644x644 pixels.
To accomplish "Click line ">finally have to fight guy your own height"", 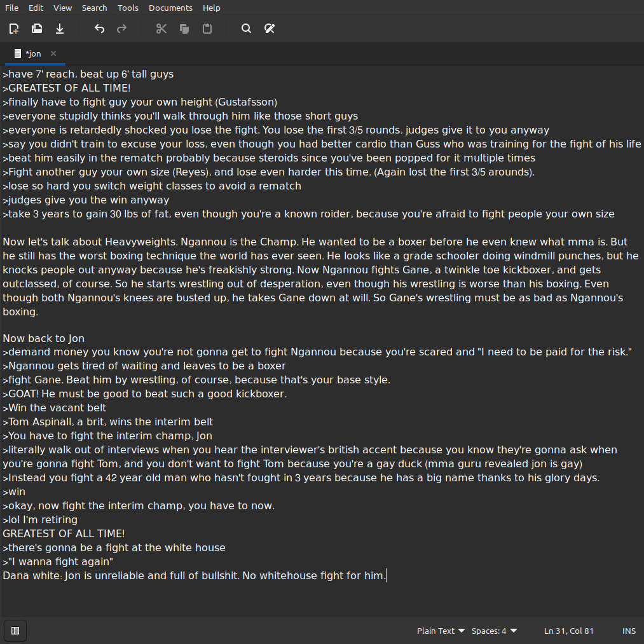I will [140, 102].
